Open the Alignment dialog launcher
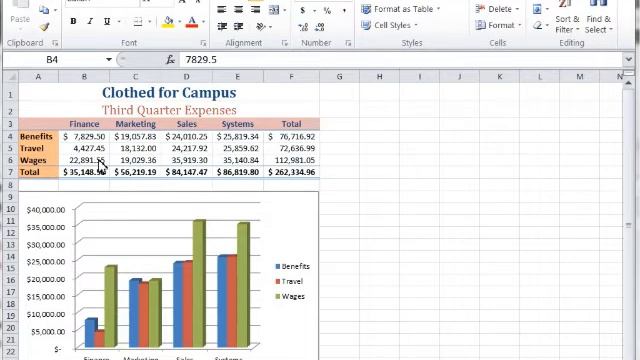This screenshot has height=360, width=640. [284, 43]
